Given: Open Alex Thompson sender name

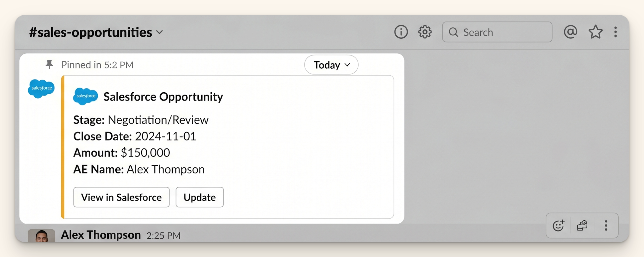Looking at the screenshot, I should pyautogui.click(x=101, y=235).
